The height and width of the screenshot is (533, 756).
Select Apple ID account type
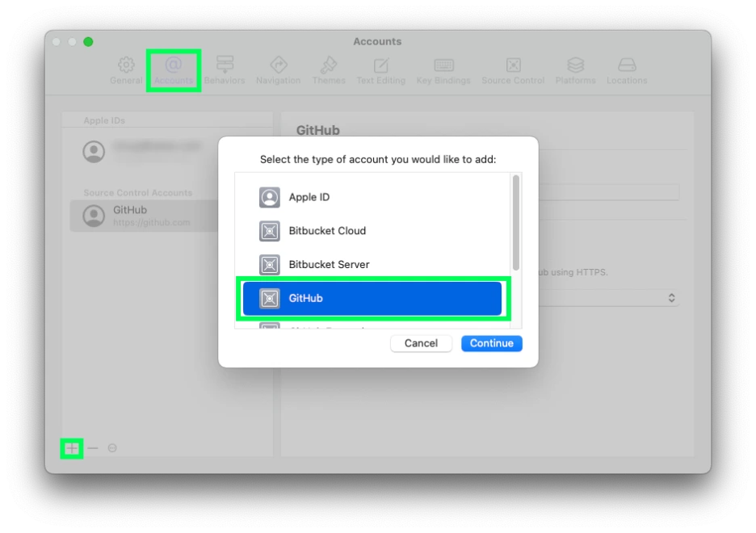click(x=372, y=197)
